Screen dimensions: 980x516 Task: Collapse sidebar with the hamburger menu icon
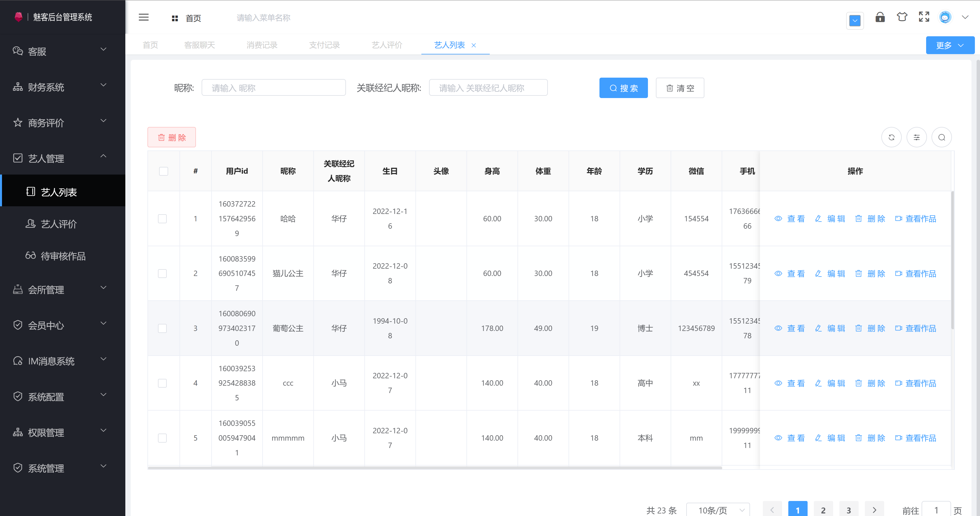[x=143, y=18]
